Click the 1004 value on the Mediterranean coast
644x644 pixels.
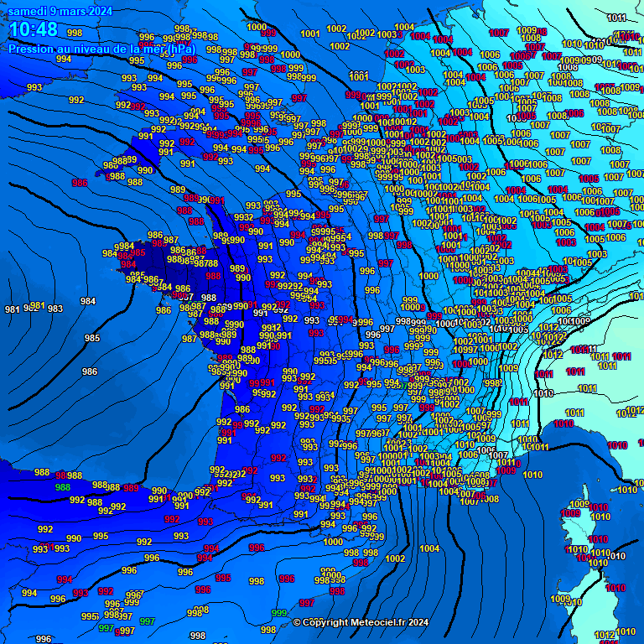click(x=429, y=548)
